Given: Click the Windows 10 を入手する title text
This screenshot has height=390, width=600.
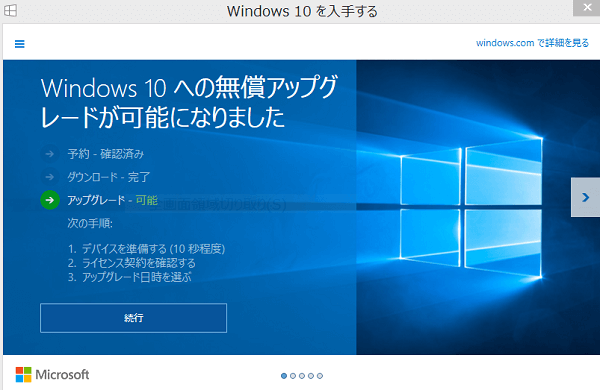Looking at the screenshot, I should [x=302, y=11].
